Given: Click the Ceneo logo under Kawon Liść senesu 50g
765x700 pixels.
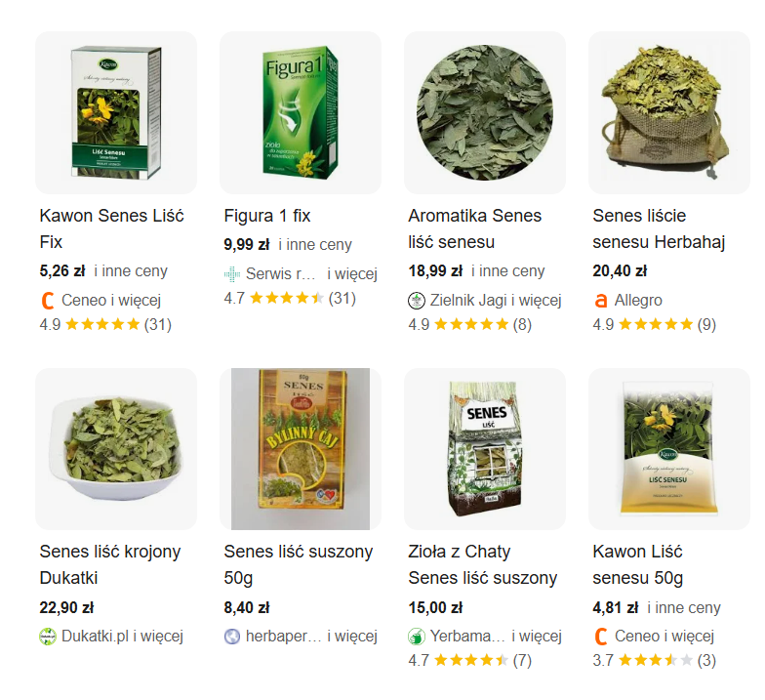Looking at the screenshot, I should (601, 637).
